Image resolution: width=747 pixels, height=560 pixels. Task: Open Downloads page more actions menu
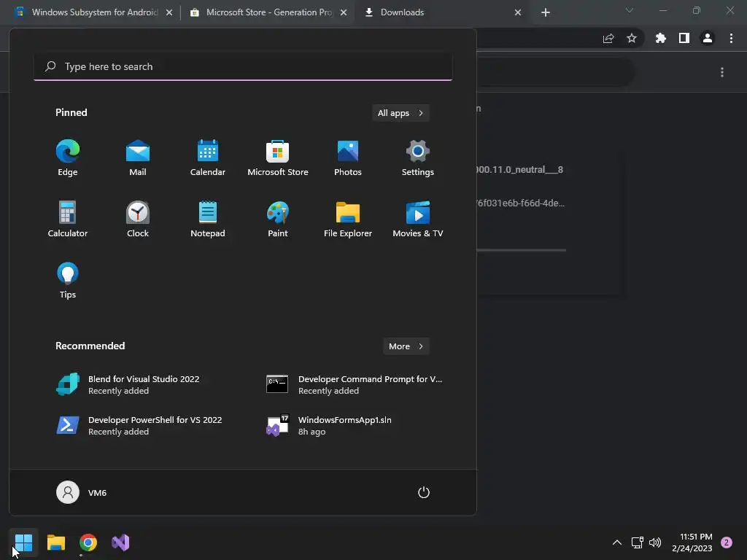pos(722,72)
